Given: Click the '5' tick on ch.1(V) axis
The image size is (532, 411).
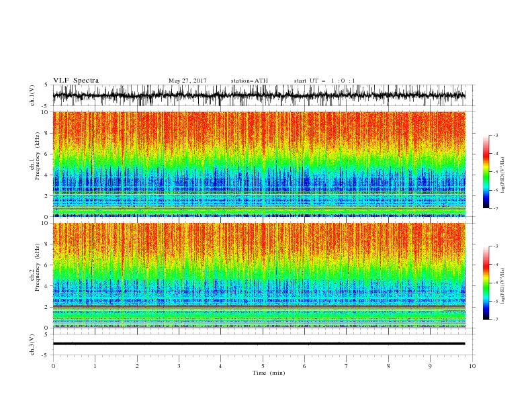Looking at the screenshot, I should coord(46,85).
